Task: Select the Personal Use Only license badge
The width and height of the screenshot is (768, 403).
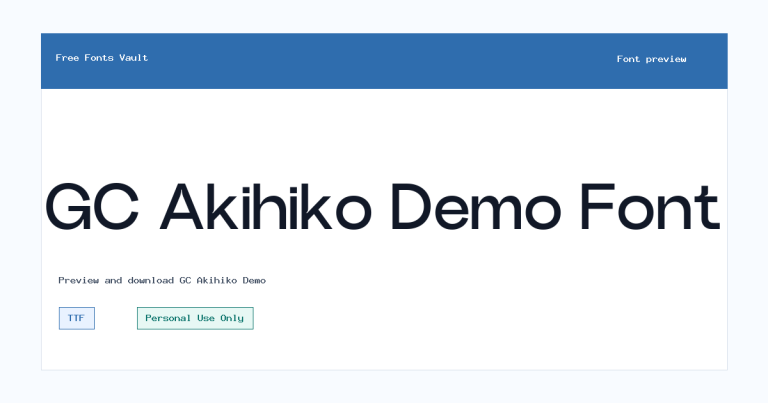Action: pos(195,318)
